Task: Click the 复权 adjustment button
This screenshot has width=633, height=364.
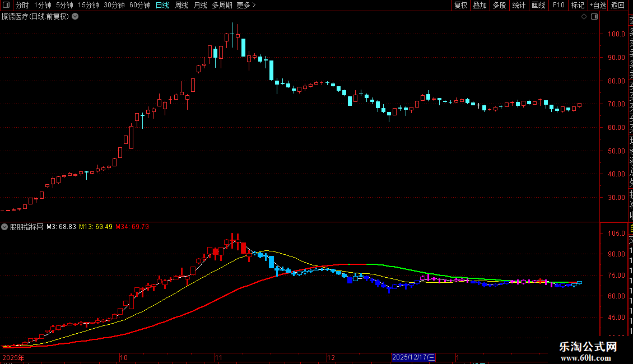Action: 460,5
